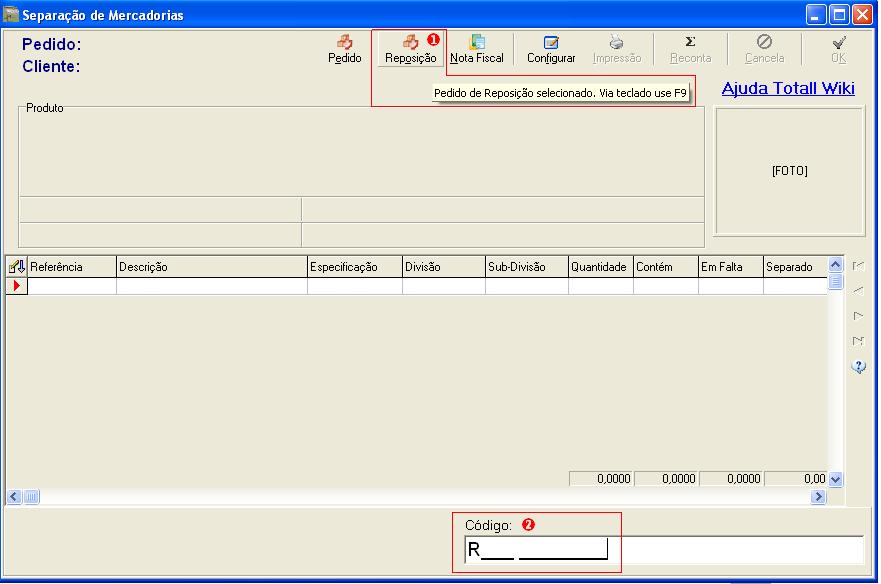This screenshot has width=881, height=584.
Task: Click the grid sort icon in header corner
Action: coord(17,267)
